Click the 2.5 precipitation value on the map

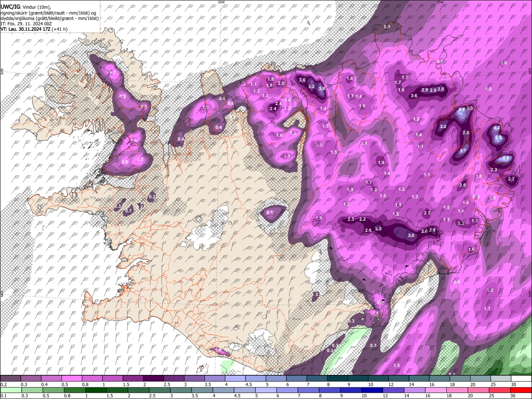point(427,213)
